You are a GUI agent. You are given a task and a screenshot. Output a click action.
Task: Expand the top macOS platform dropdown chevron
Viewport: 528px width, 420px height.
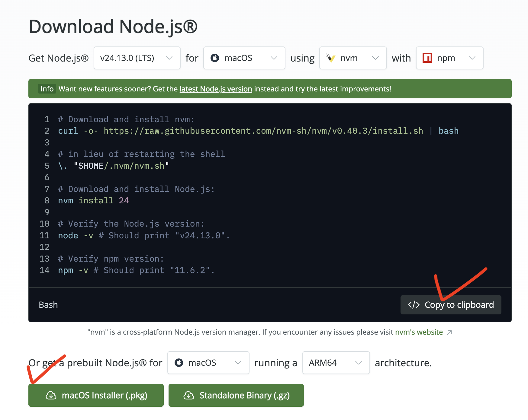tap(274, 58)
